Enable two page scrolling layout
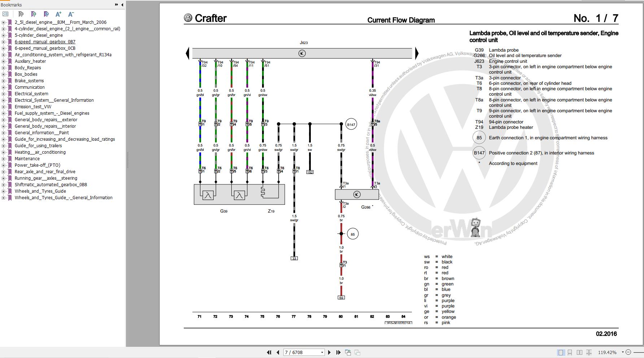Screen dimensions: 644x358 589,352
